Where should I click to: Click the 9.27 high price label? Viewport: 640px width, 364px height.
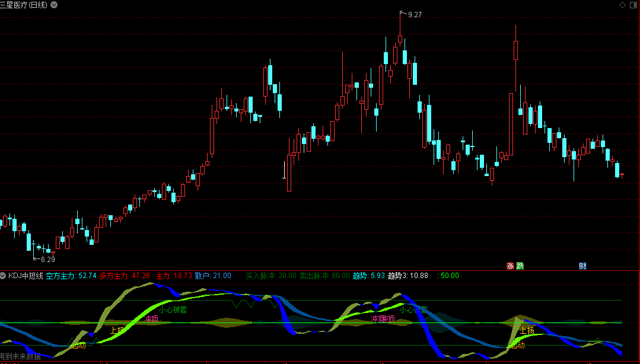pyautogui.click(x=415, y=15)
